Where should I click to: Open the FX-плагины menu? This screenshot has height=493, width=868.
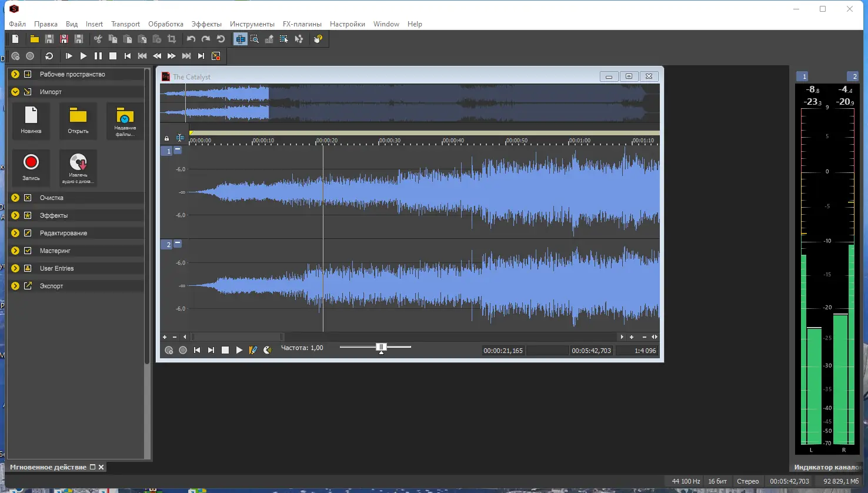click(302, 24)
